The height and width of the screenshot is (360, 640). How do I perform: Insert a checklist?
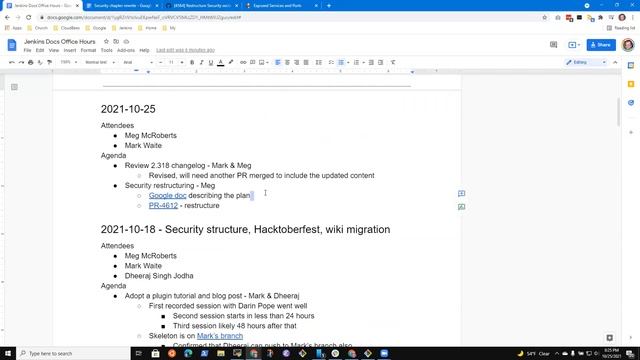coord(331,62)
